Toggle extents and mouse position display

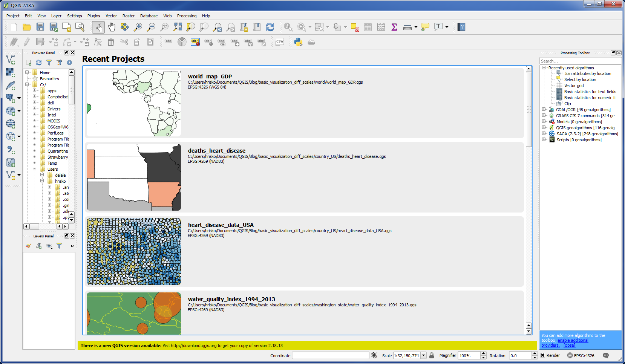click(374, 355)
